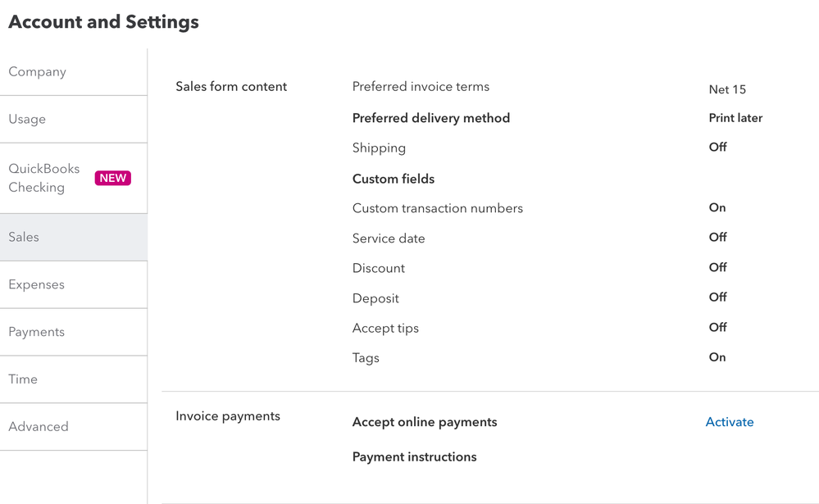The image size is (819, 504).
Task: Toggle the Service date setting
Action: [x=717, y=238]
